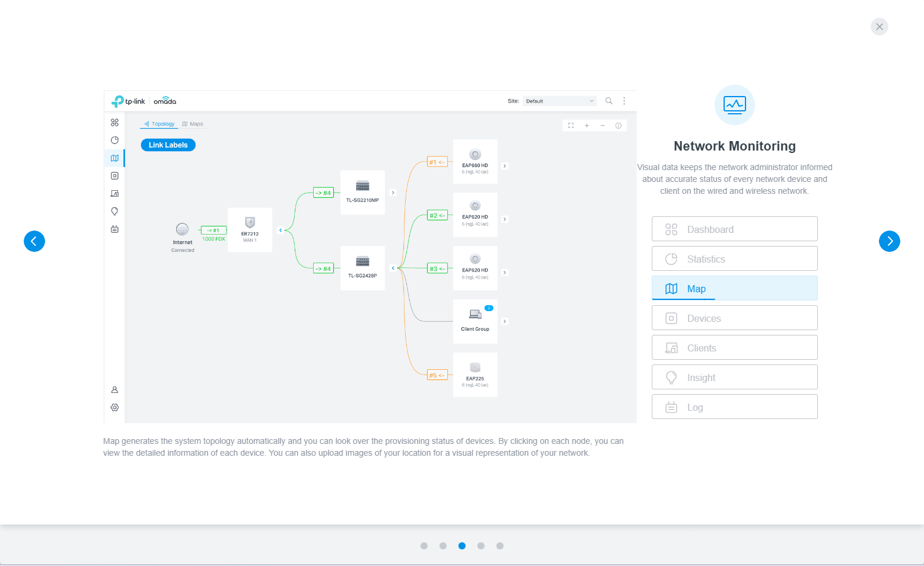Screen dimensions: 924x566
Task: Go to the previous slide arrow
Action: click(x=34, y=241)
